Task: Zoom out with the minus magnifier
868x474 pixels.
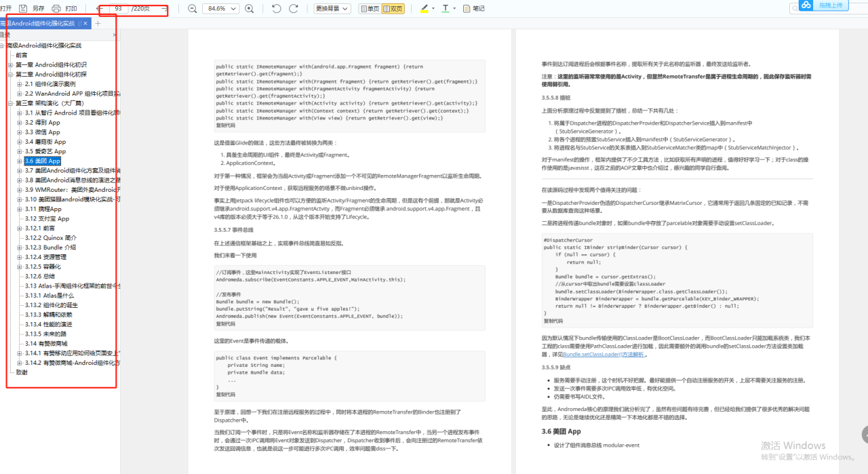Action: pos(192,8)
